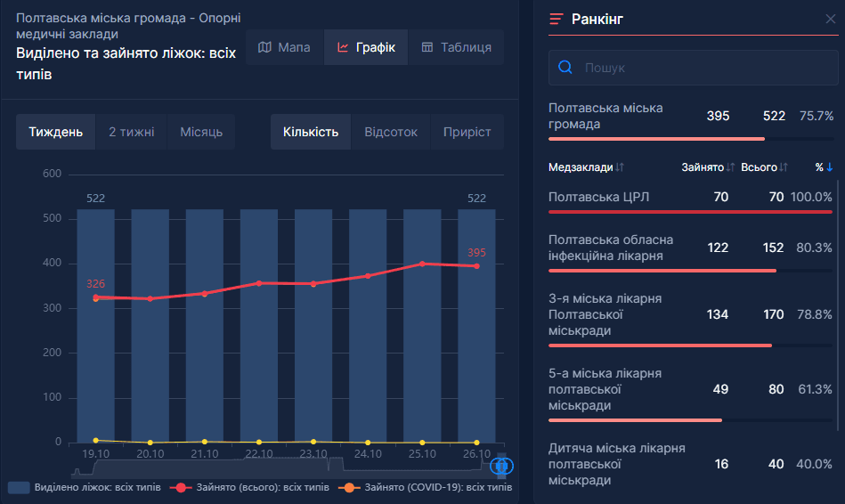This screenshot has width=845, height=504.
Task: Click the Ранкінг list icon in the header
Action: (x=557, y=19)
